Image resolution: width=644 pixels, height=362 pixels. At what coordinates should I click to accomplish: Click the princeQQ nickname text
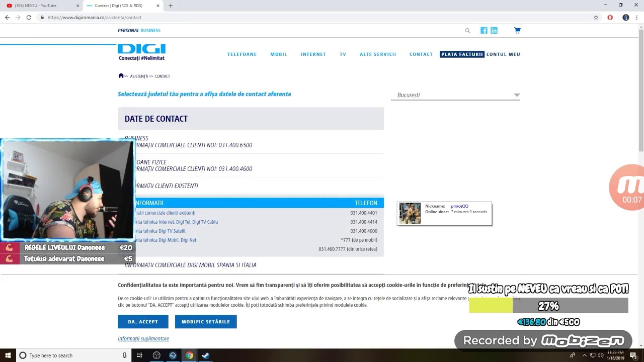pos(459,206)
